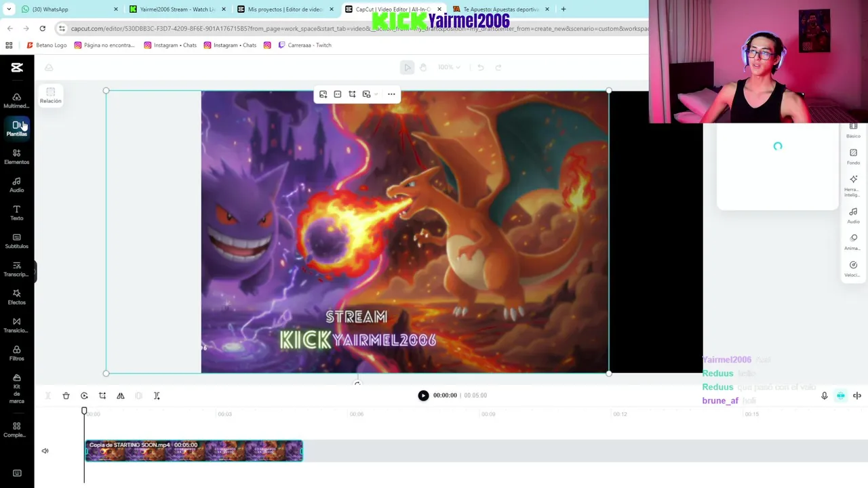Switch to the Mis proyectos browser tab
The width and height of the screenshot is (868, 488).
pos(285,9)
